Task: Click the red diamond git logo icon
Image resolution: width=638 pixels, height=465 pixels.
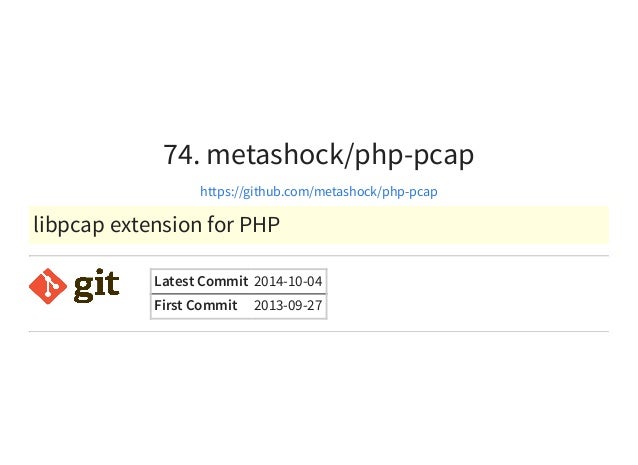Action: pos(48,286)
